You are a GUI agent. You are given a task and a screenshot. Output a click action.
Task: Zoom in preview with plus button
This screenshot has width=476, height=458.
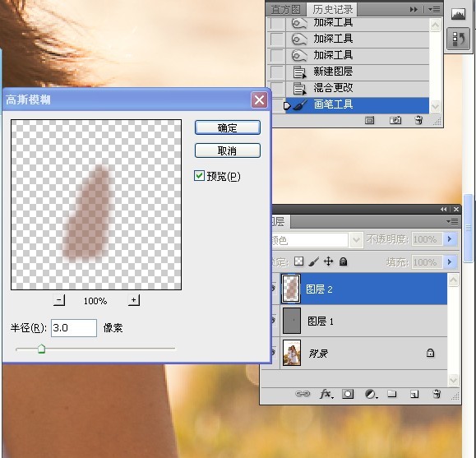133,300
